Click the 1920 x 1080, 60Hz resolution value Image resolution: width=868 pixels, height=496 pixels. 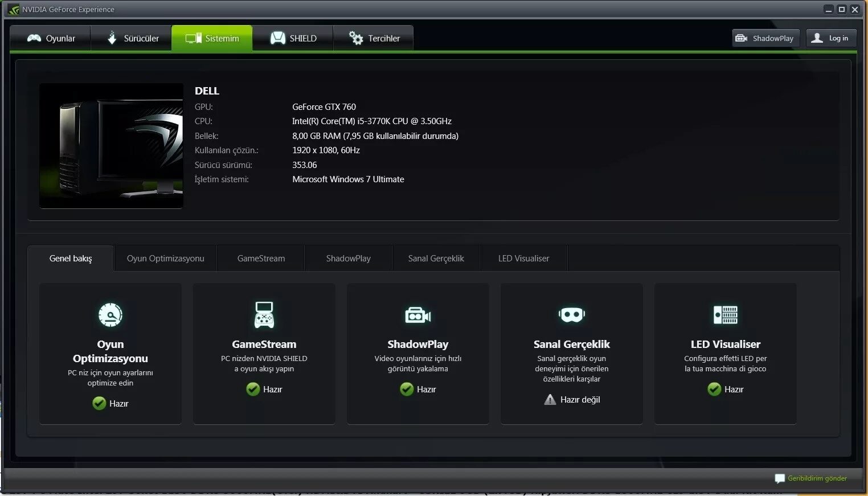[x=326, y=150]
